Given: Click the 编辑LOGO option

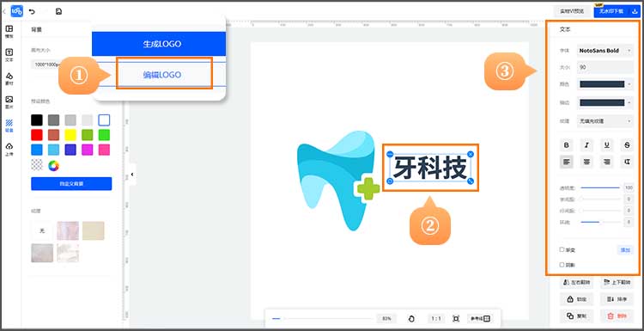Looking at the screenshot, I should 162,75.
